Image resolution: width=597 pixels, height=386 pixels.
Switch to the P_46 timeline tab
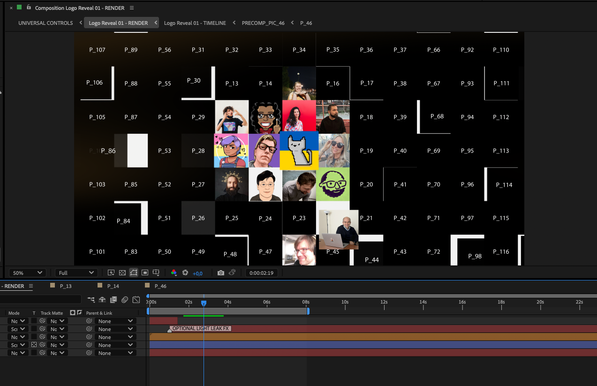(x=160, y=286)
